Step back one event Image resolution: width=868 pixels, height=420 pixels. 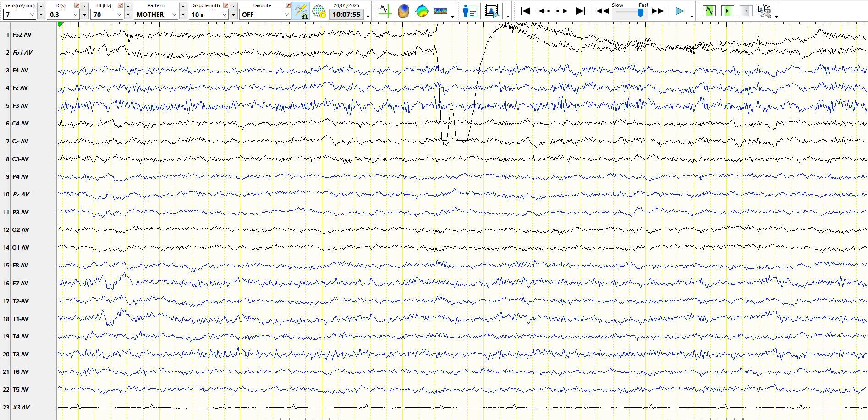tap(544, 11)
